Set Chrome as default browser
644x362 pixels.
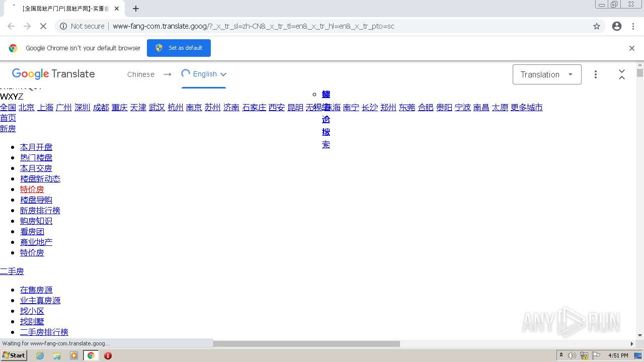pyautogui.click(x=179, y=48)
